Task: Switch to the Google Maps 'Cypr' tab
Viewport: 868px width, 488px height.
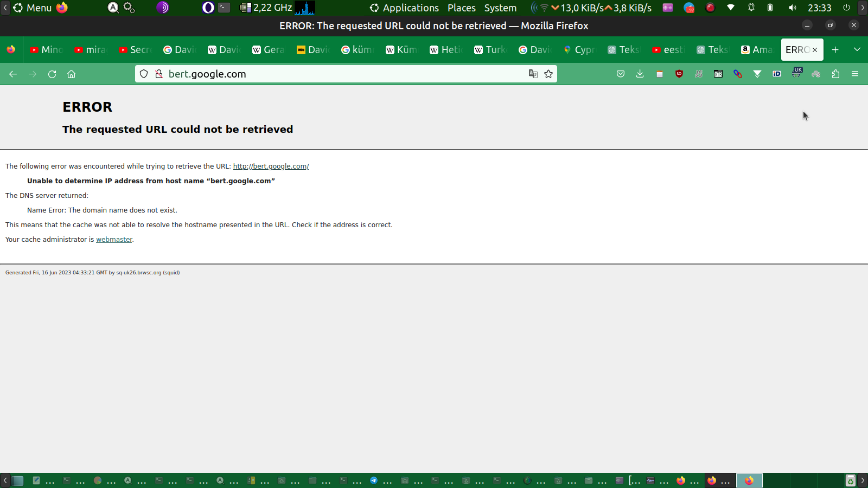Action: (x=579, y=50)
